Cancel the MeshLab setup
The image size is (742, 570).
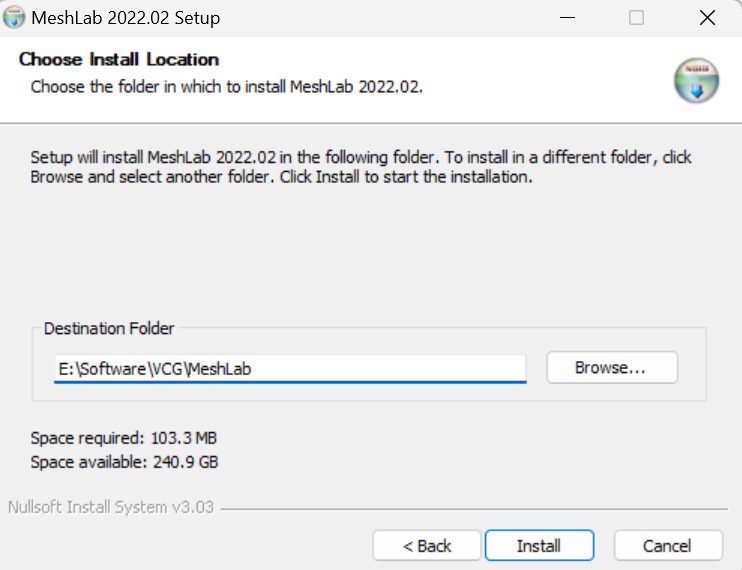(667, 546)
